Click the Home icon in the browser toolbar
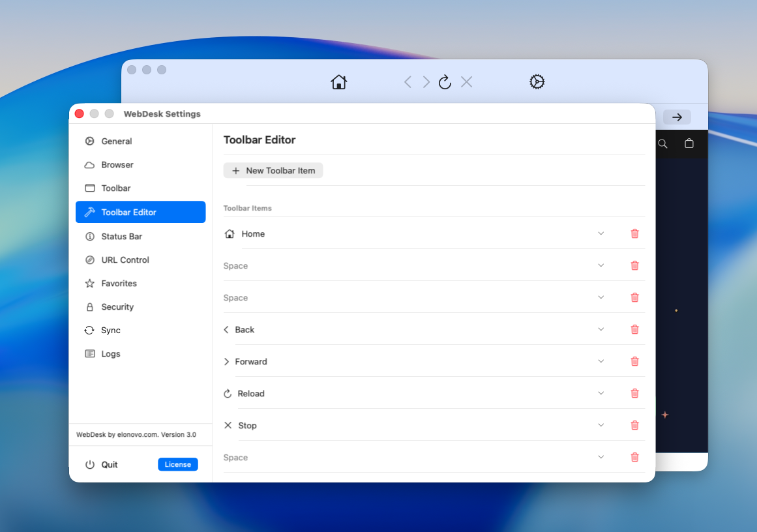757x532 pixels. point(338,81)
